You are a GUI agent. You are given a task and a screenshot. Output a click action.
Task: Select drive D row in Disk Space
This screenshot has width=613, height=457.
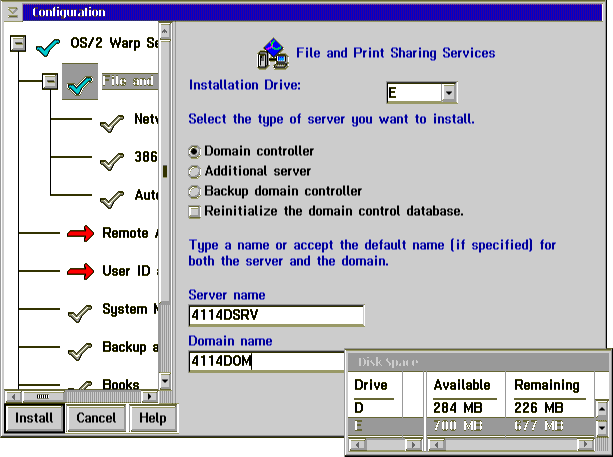point(471,408)
